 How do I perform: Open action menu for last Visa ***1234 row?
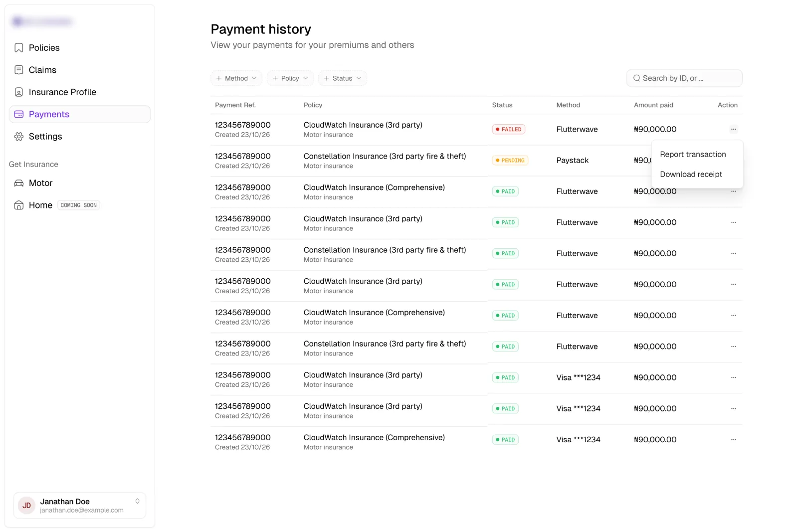734,440
